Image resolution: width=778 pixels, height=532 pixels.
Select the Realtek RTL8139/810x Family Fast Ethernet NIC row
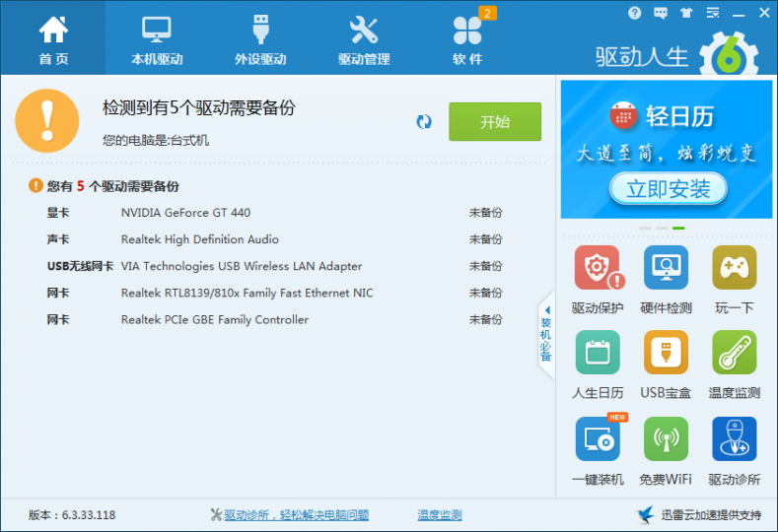(x=274, y=293)
